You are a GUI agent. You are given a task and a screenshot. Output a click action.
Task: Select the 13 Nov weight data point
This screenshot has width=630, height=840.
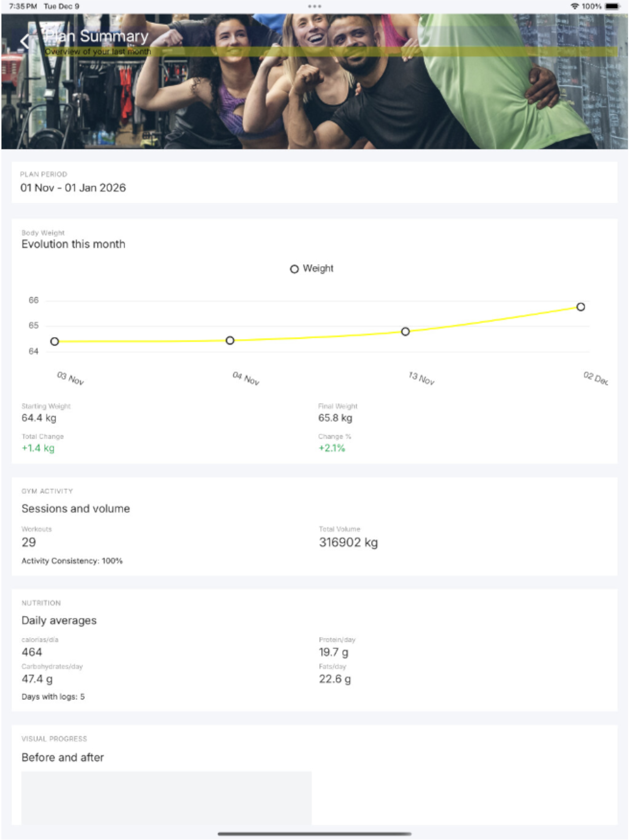pos(406,331)
